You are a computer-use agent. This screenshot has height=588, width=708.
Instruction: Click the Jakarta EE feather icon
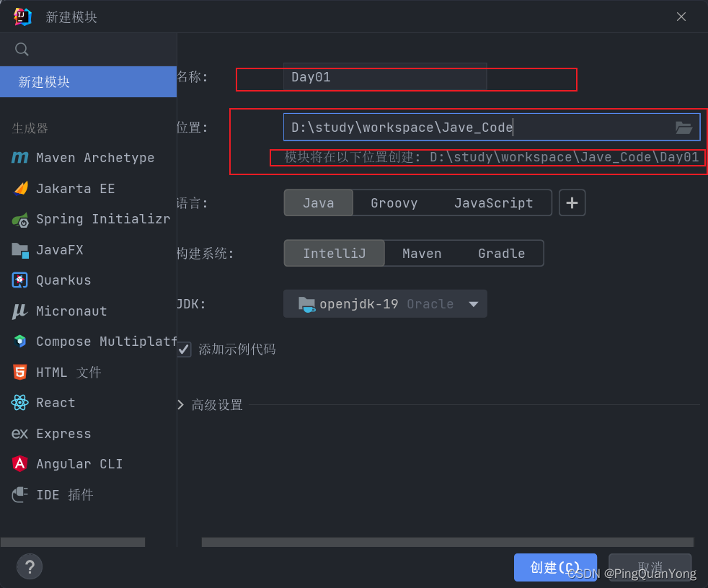[x=20, y=188]
